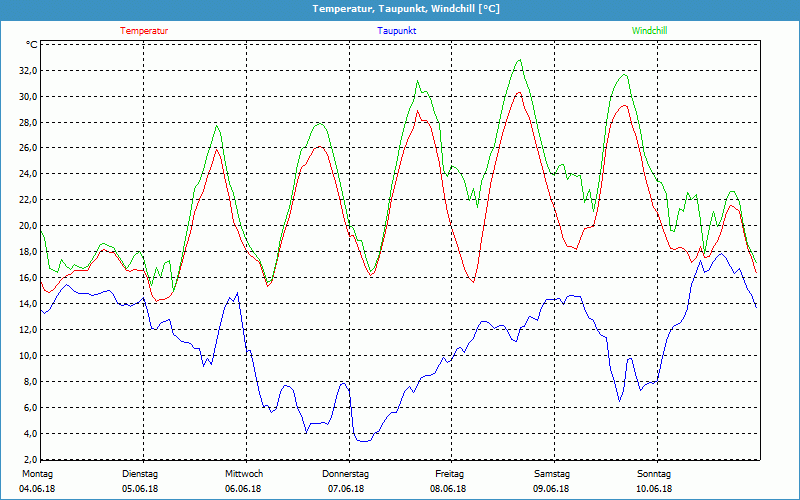800x500 pixels.
Task: Click the chart title 'Temperatur, Taupunkt, Windchill [°C]'
Action: tap(406, 9)
